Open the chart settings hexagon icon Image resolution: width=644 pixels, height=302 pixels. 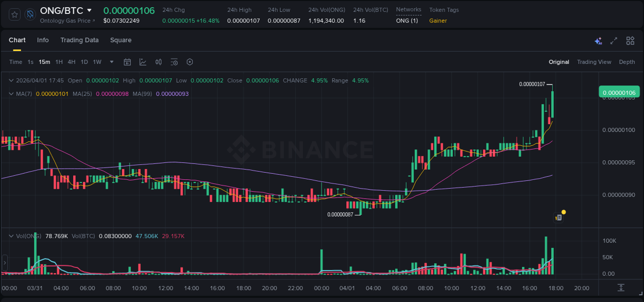point(190,62)
